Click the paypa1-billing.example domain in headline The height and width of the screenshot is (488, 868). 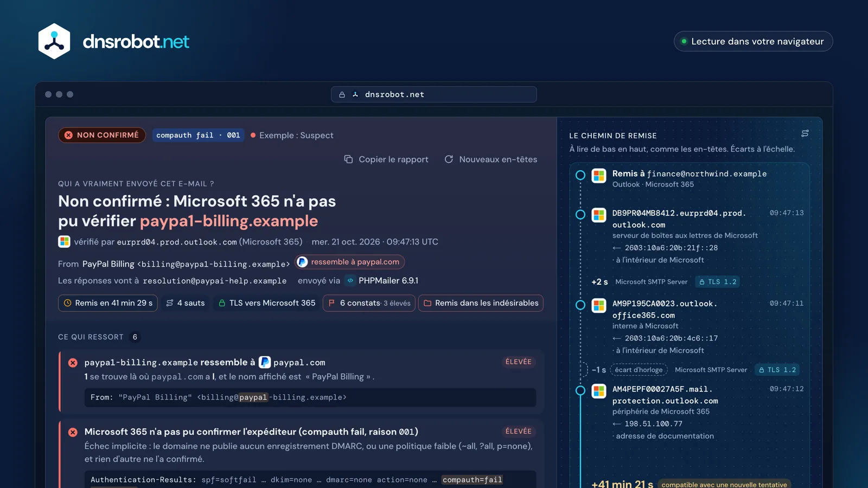click(229, 221)
